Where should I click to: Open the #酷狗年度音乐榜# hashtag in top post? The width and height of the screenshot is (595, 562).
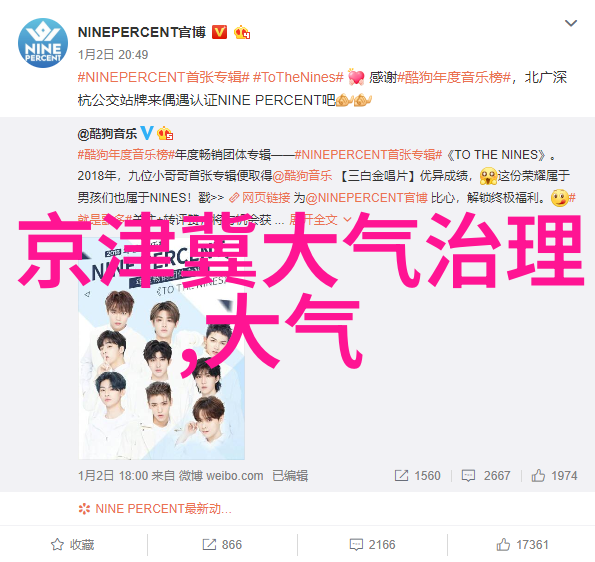click(454, 77)
